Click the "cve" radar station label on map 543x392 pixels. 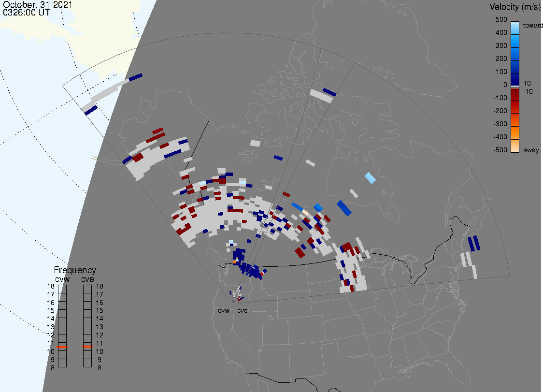[x=243, y=310]
